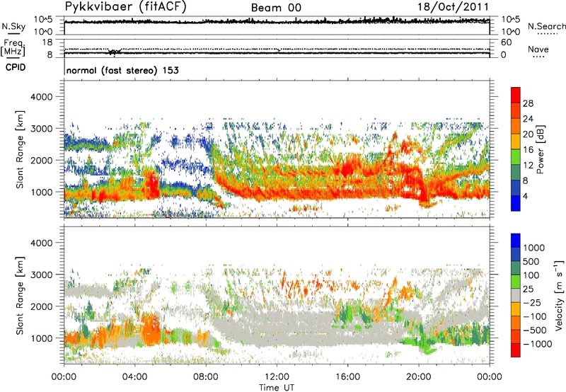The width and height of the screenshot is (566, 392).
Task: Click the red top of power colorbar
Action: click(516, 95)
